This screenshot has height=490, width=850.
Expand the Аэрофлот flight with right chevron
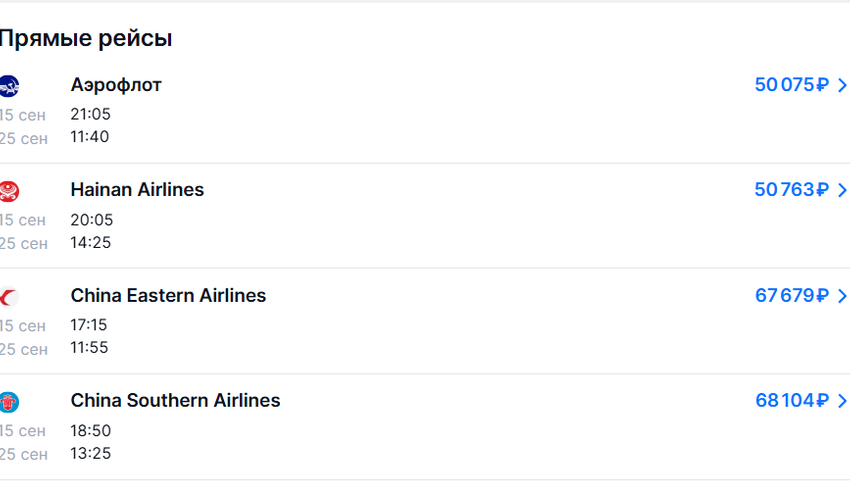click(x=842, y=86)
